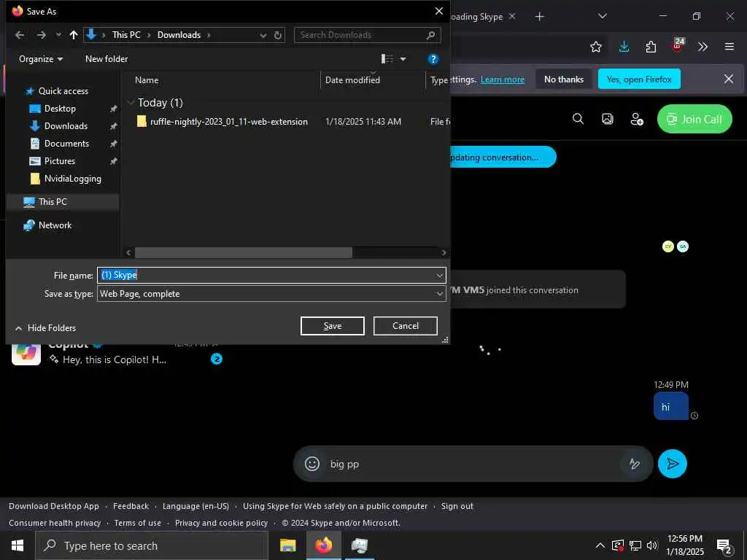Bookmark this page with the star icon
The width and height of the screenshot is (747, 560).
595,47
